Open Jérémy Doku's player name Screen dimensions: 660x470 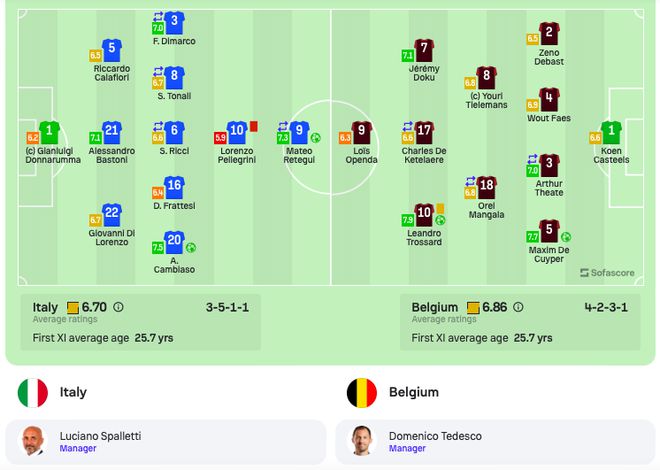(424, 73)
